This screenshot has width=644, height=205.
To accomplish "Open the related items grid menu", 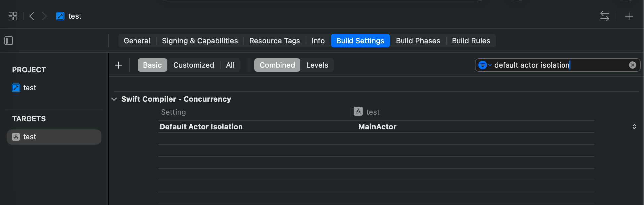I will click(x=13, y=16).
